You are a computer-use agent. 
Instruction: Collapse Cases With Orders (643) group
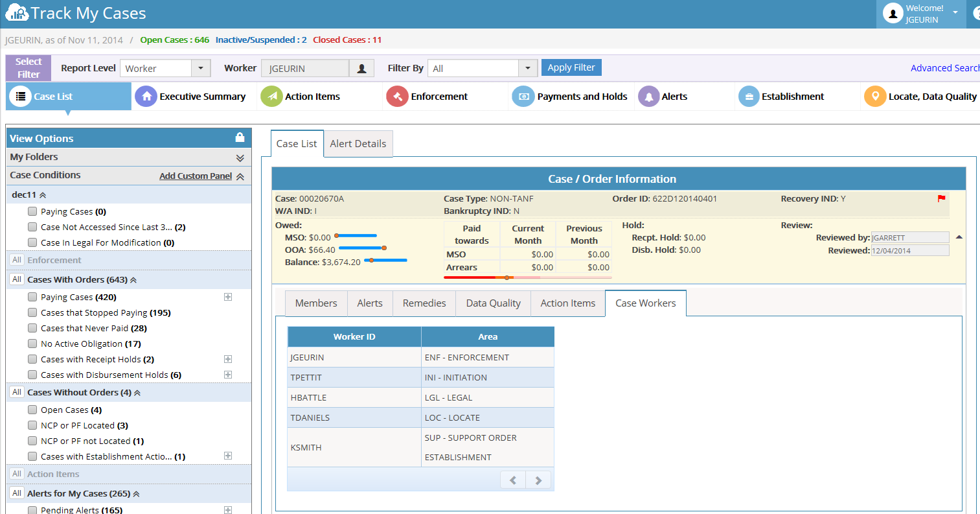tap(133, 280)
